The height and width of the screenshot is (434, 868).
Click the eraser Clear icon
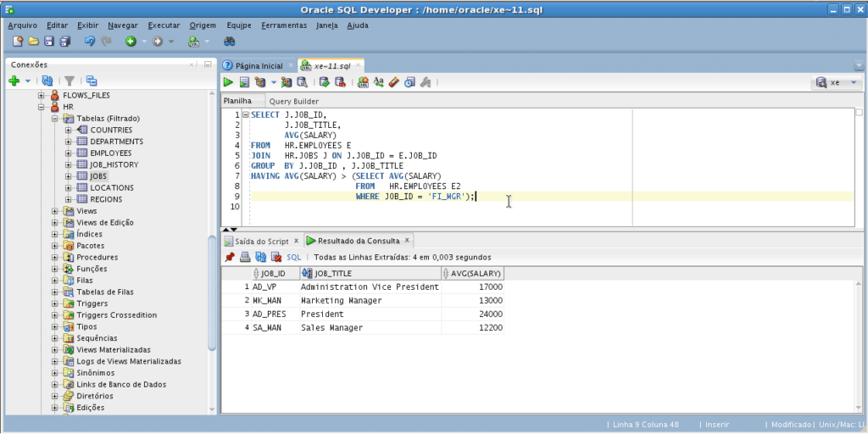(x=393, y=82)
